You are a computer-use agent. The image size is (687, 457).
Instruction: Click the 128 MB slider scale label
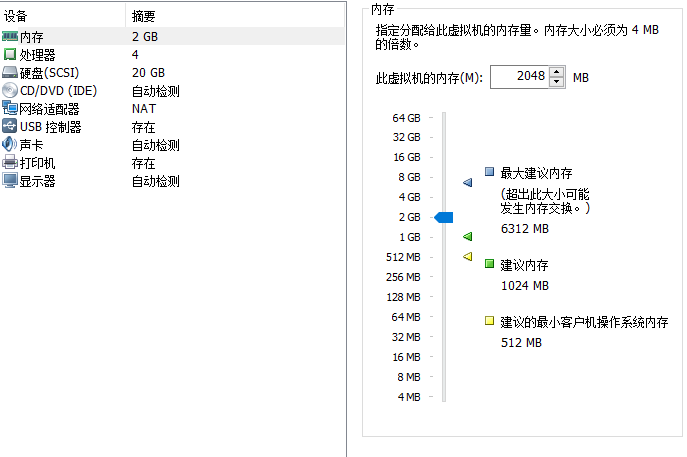tap(403, 297)
